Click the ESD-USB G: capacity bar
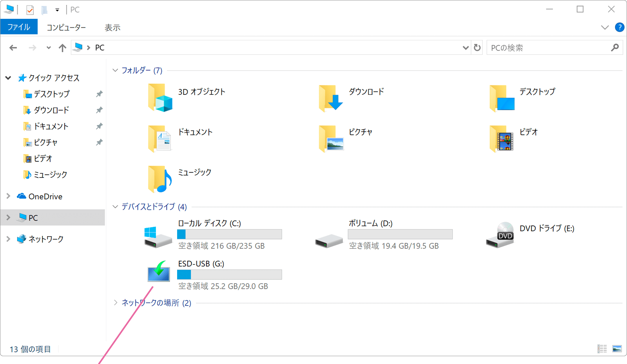The height and width of the screenshot is (364, 627). [x=230, y=275]
